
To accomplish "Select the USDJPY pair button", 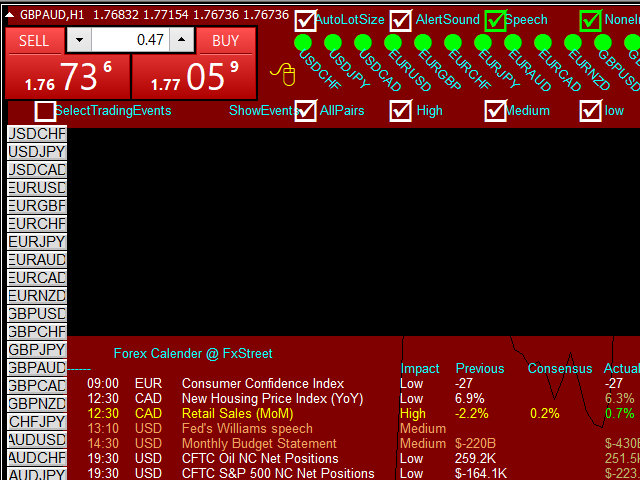I will 37,152.
